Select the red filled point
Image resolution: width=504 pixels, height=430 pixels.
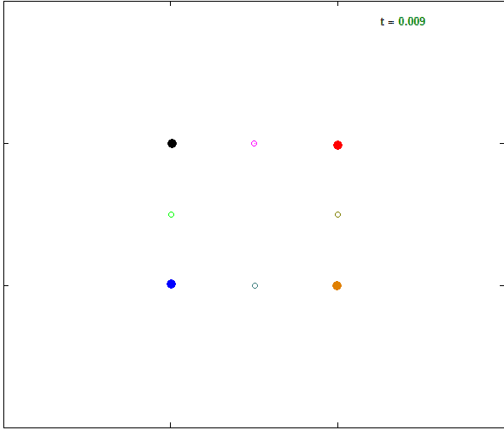point(337,145)
